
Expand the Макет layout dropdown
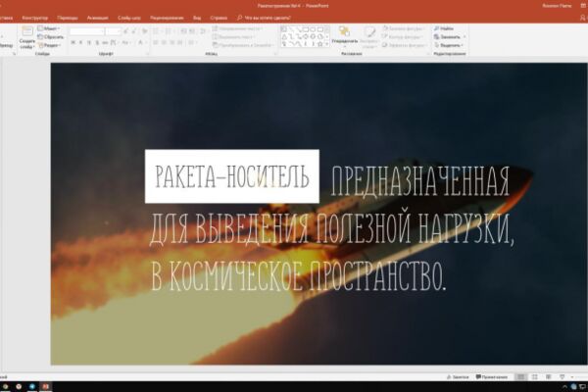coord(49,28)
